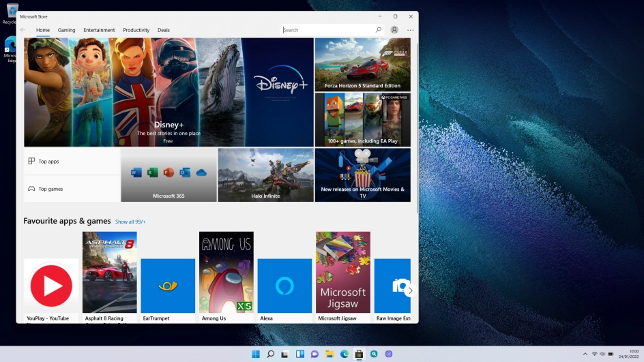644x362 pixels.
Task: Click the Show all 99/+ link
Action: click(x=130, y=222)
